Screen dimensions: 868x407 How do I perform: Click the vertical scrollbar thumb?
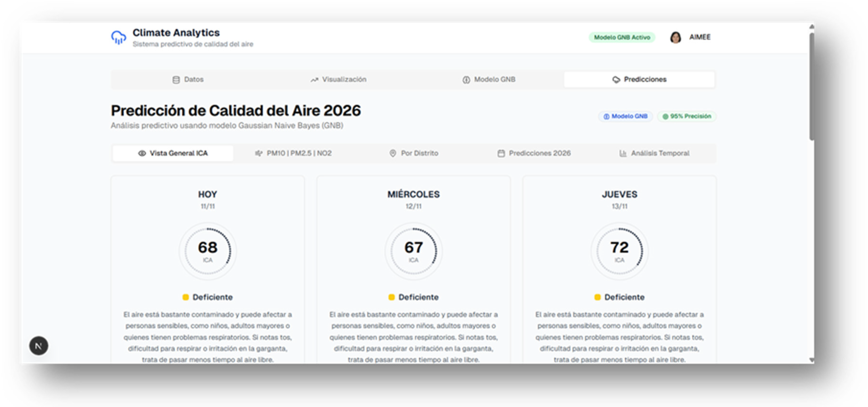point(812,86)
